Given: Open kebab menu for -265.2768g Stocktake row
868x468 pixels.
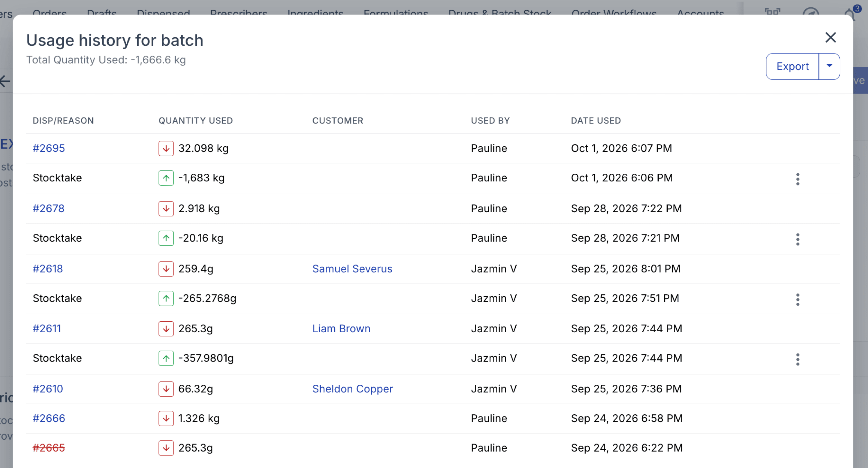Looking at the screenshot, I should (x=798, y=299).
